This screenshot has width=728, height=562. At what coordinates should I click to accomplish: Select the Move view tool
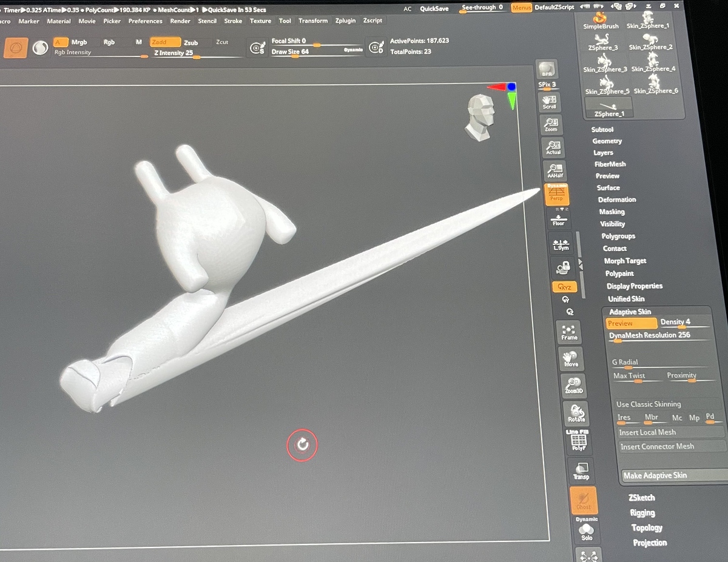pos(571,358)
